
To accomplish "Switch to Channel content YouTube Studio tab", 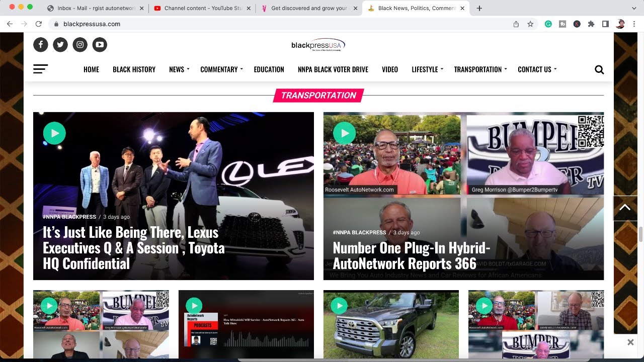I will click(202, 8).
